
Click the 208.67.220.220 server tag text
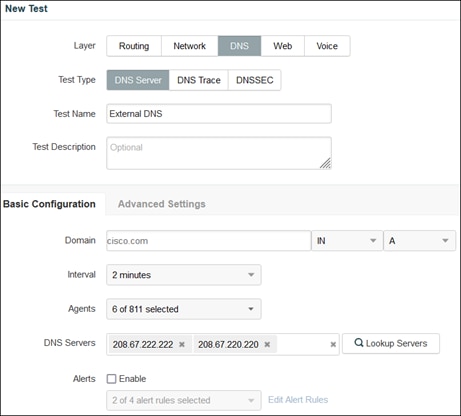228,344
